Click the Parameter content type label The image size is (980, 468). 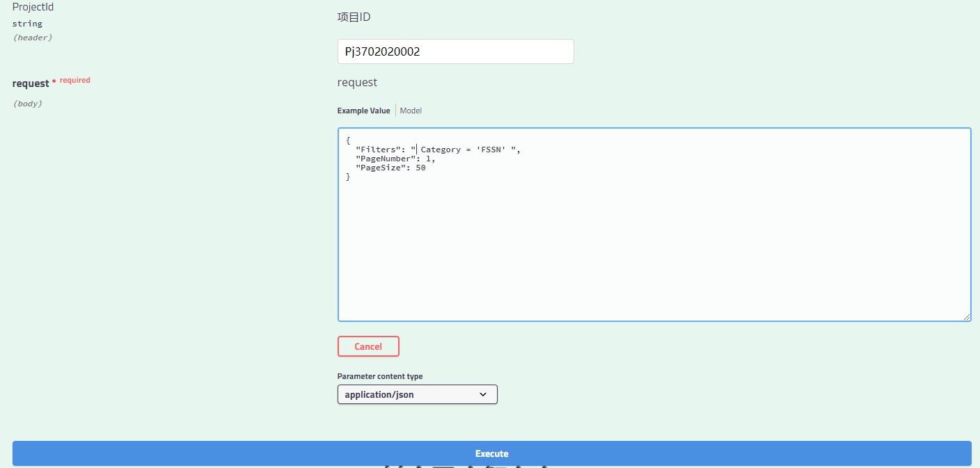pos(379,376)
